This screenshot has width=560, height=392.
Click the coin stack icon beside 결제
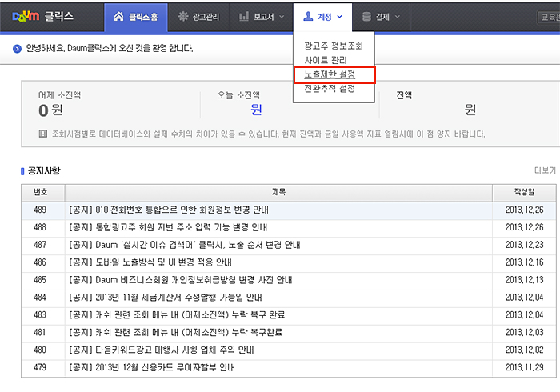(x=366, y=17)
